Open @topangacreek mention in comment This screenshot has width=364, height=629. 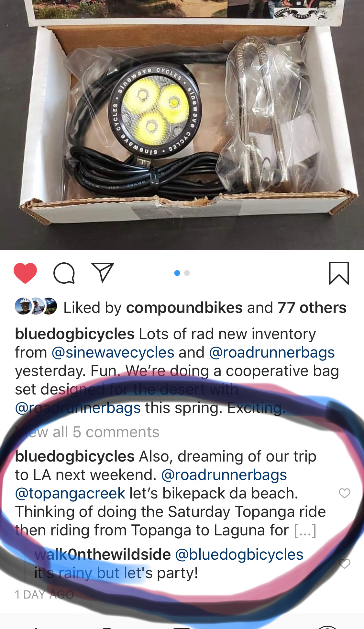tap(70, 493)
